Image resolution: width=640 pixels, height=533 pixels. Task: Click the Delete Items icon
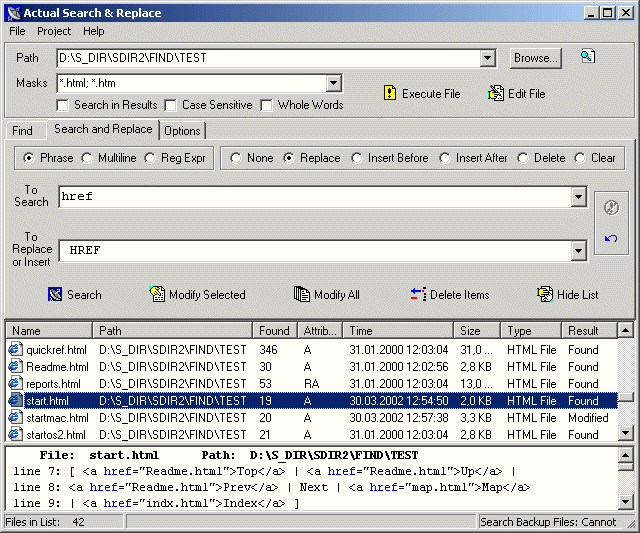point(418,294)
